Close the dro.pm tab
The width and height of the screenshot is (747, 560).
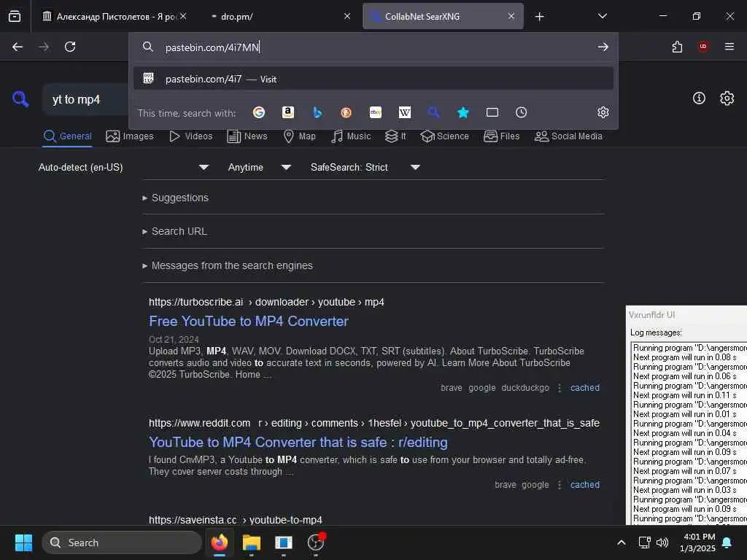coord(347,16)
